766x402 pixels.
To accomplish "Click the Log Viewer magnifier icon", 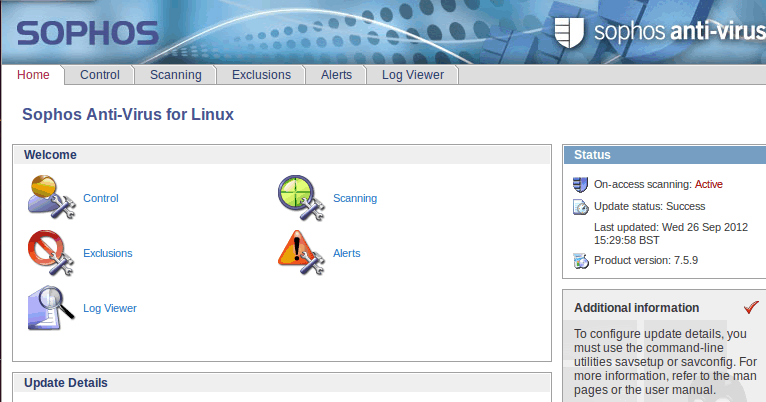I will 51,308.
